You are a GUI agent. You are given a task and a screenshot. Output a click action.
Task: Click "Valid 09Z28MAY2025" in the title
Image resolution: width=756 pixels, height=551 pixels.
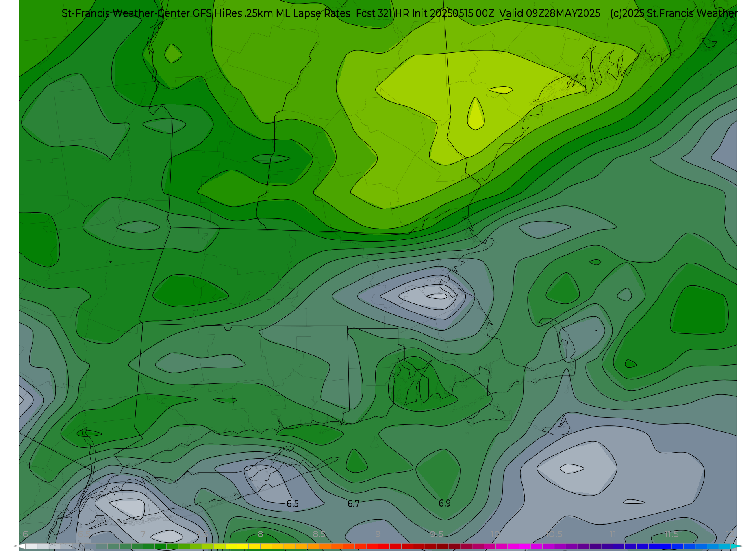550,13
